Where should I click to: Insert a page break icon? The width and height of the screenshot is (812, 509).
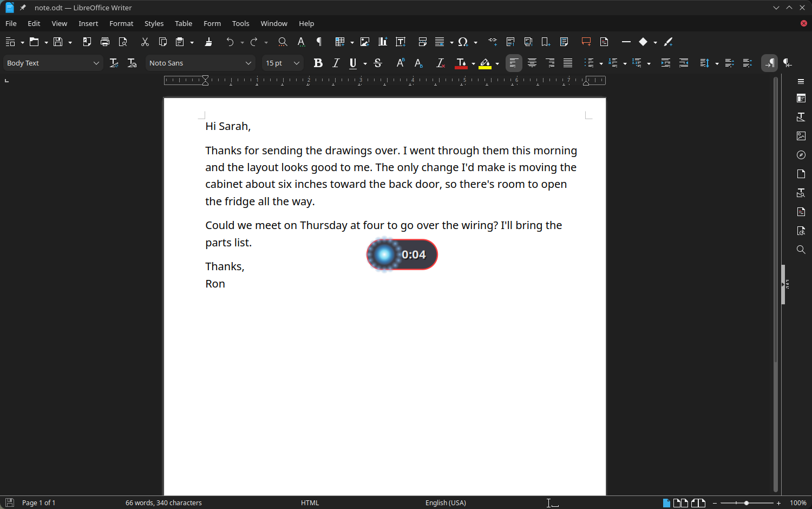pyautogui.click(x=423, y=42)
